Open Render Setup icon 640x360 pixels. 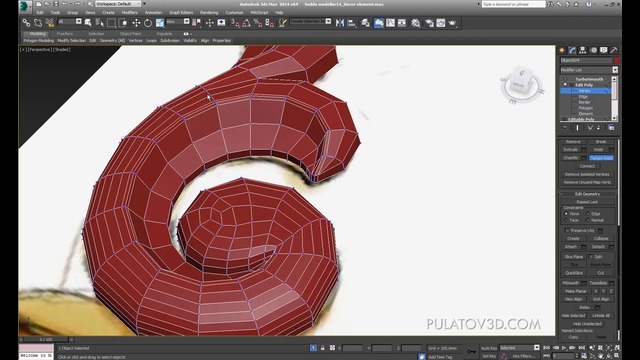[x=429, y=23]
